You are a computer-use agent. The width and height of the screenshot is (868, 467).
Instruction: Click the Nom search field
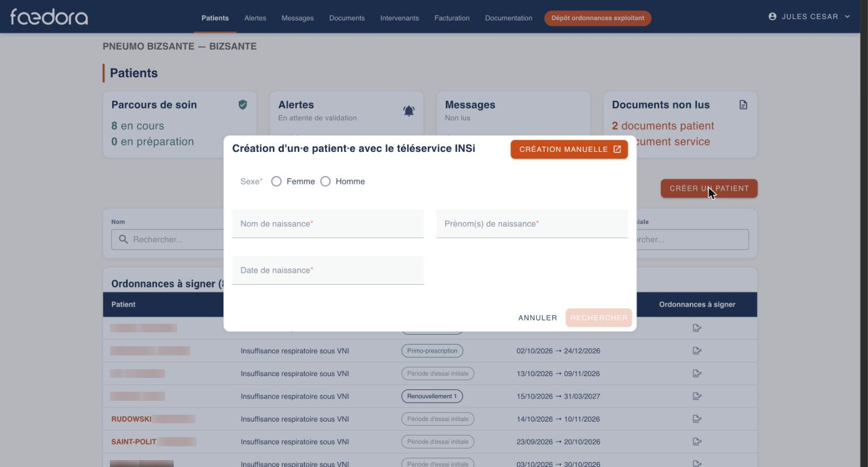coord(167,239)
